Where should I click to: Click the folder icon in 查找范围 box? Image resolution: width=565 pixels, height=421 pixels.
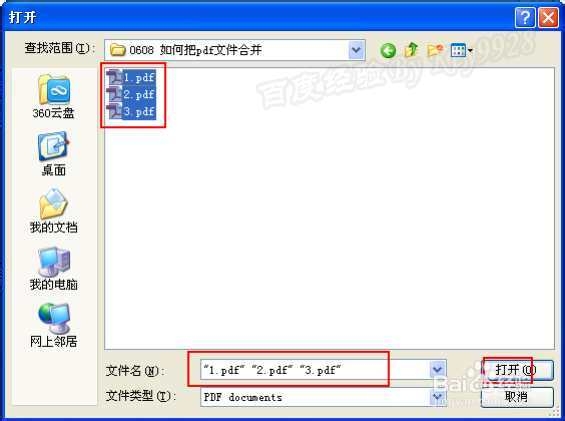point(117,50)
